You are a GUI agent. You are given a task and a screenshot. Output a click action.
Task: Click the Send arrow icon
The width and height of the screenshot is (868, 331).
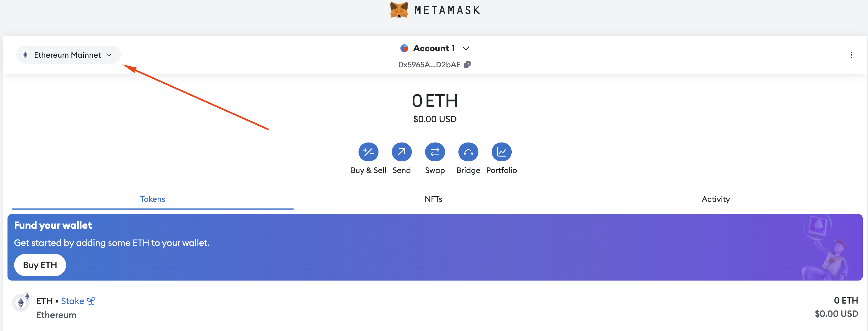point(401,152)
